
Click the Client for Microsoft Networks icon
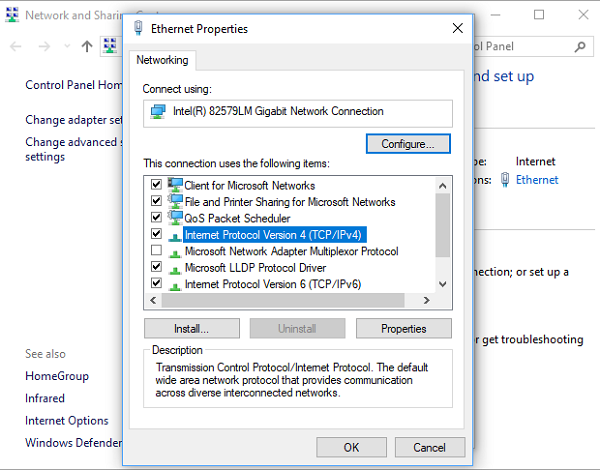176,185
